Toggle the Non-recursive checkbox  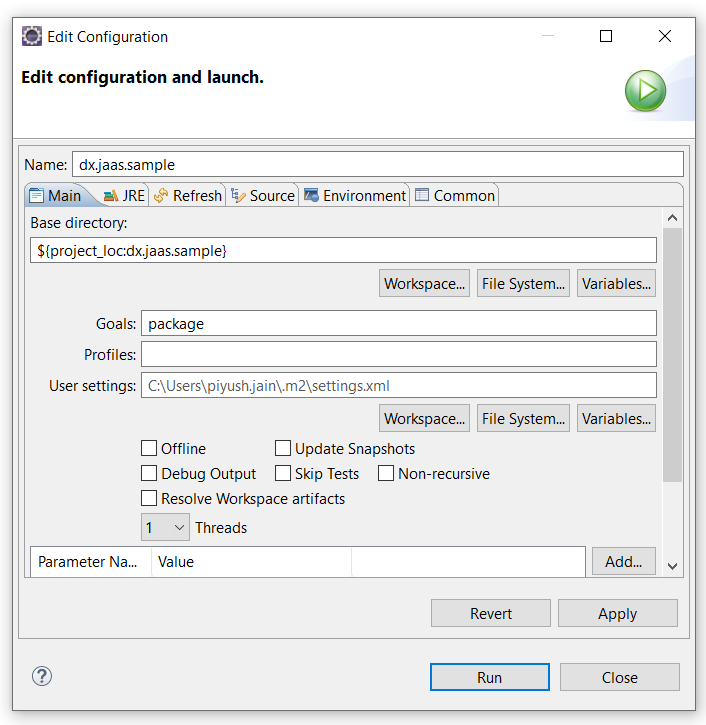[x=386, y=473]
